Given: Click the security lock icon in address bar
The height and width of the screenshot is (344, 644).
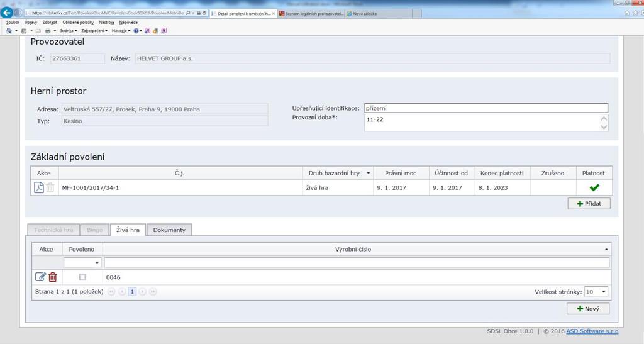Looking at the screenshot, I should (x=199, y=13).
